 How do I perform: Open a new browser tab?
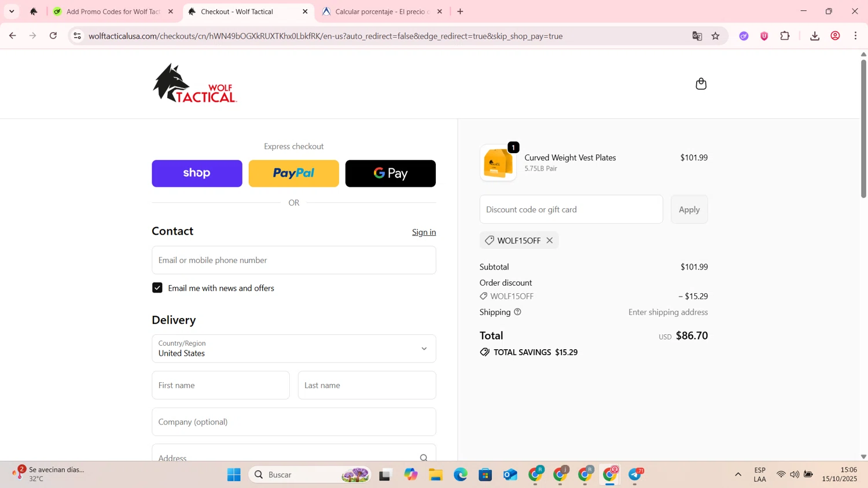point(460,12)
